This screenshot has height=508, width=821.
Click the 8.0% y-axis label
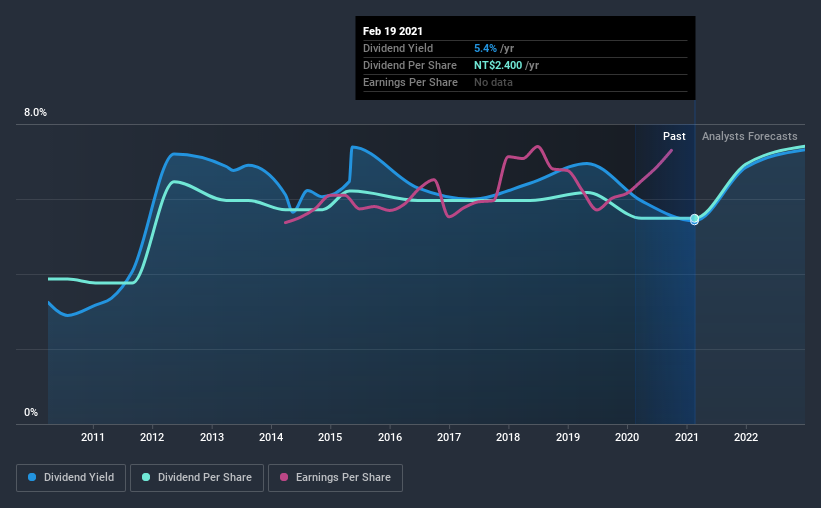[35, 113]
